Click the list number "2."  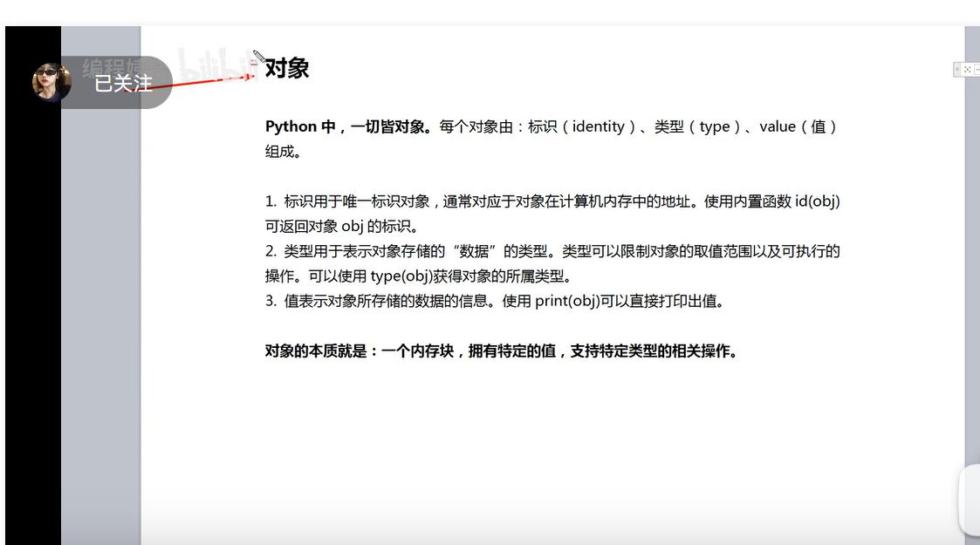(271, 252)
